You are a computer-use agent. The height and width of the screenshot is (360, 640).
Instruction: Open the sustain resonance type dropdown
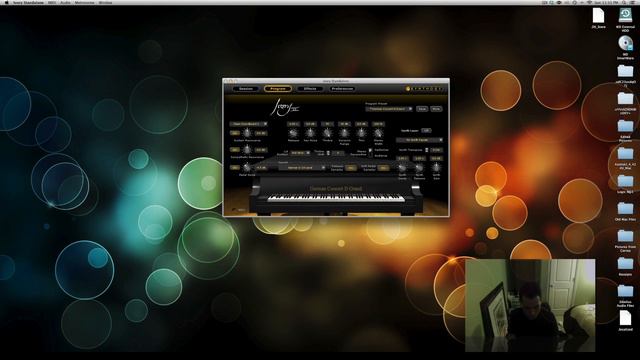point(249,124)
